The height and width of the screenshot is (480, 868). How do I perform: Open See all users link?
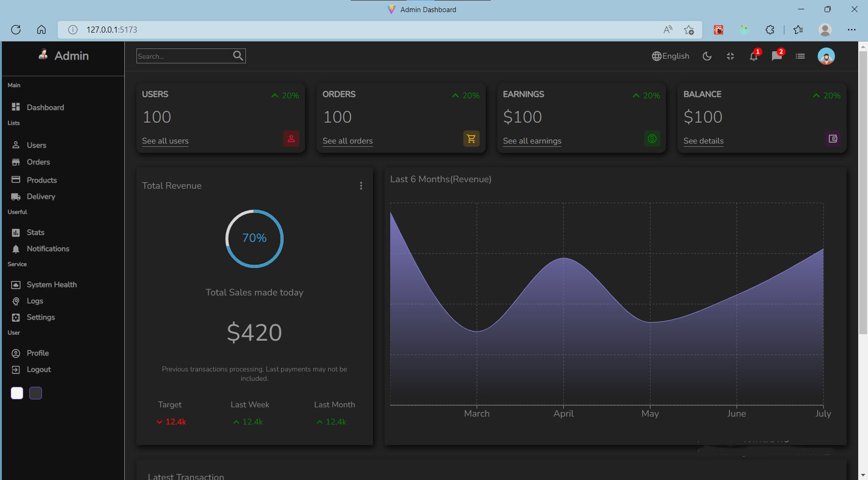165,141
